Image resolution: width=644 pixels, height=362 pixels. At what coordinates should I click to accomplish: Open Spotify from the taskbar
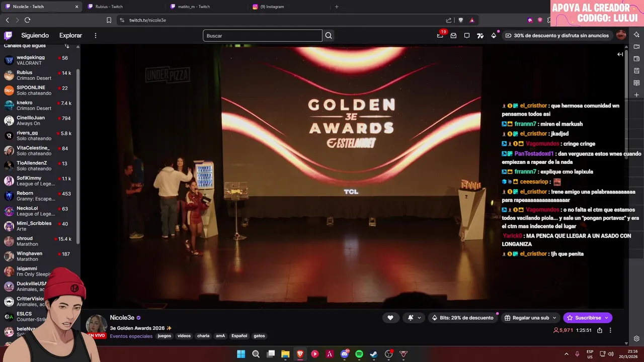[x=359, y=354]
